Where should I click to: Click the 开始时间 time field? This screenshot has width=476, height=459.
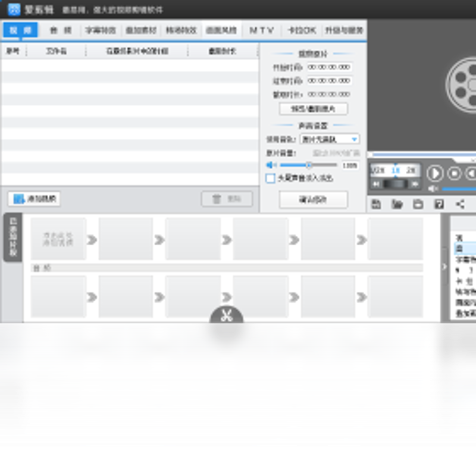(x=329, y=67)
